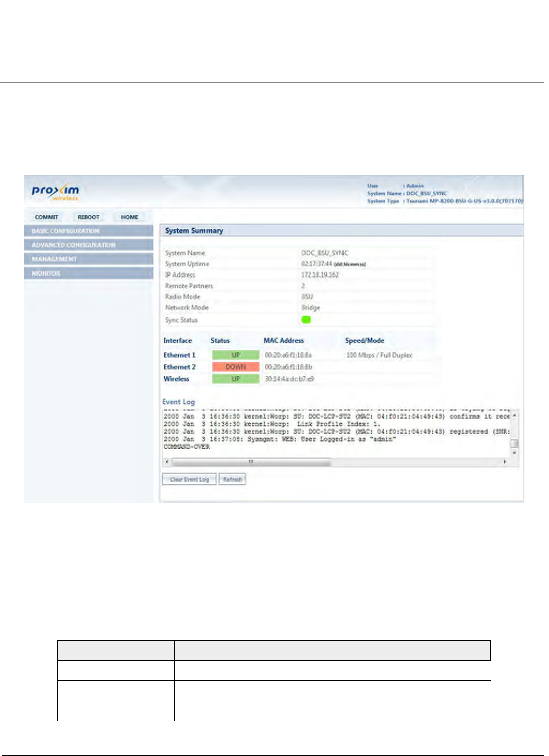Viewport: 549px width, 756px height.
Task: Click the Event Log heading
Action: coord(178,402)
